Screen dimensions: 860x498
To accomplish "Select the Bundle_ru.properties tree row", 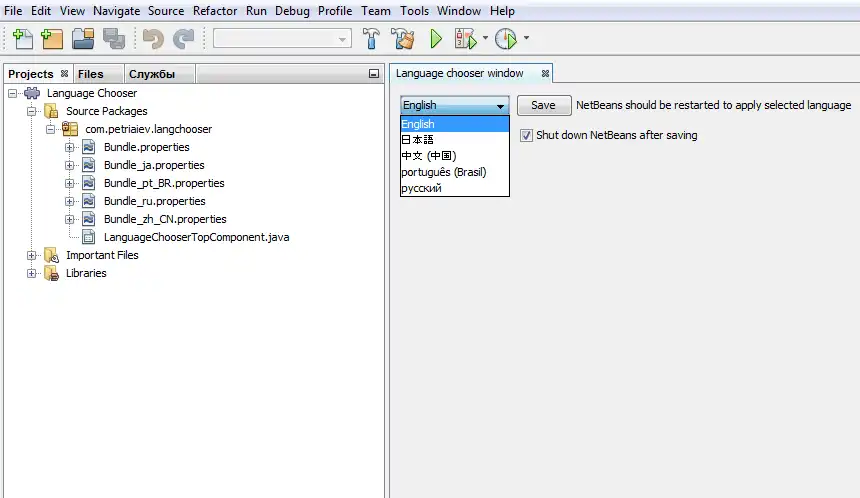I will pyautogui.click(x=155, y=201).
